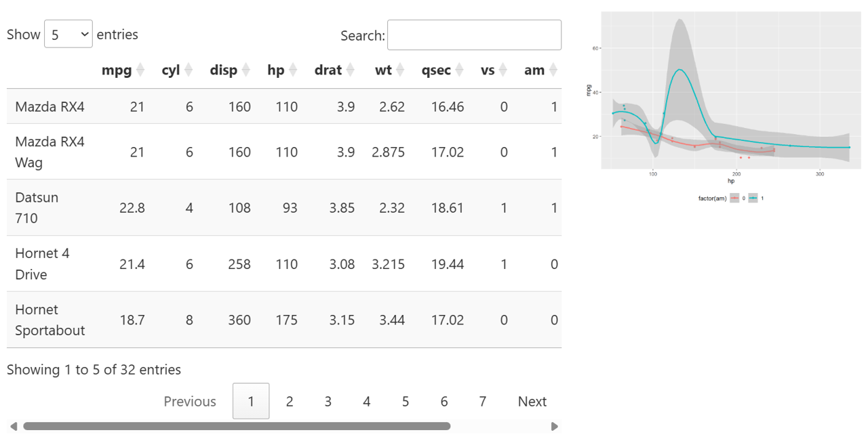Click the qsec column sort icon

[460, 70]
